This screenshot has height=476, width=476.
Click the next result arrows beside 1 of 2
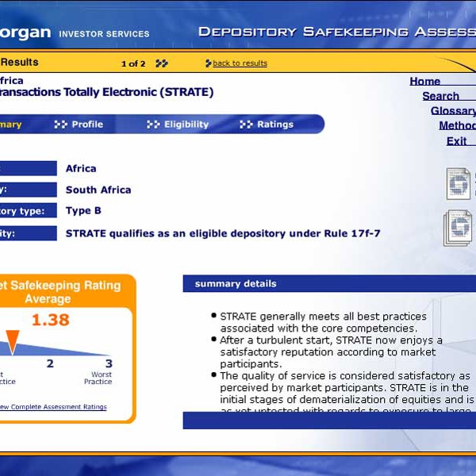coord(162,63)
